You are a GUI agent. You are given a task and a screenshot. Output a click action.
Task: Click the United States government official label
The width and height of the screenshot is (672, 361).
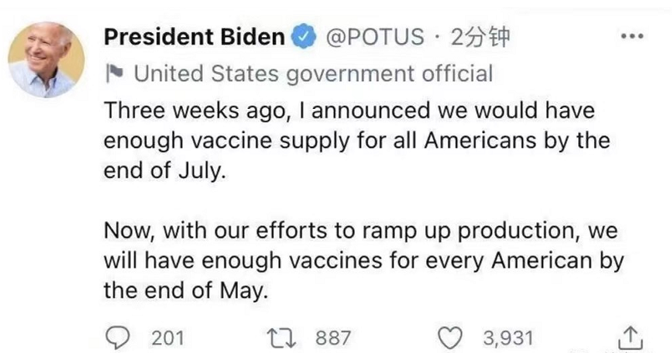[x=313, y=73]
